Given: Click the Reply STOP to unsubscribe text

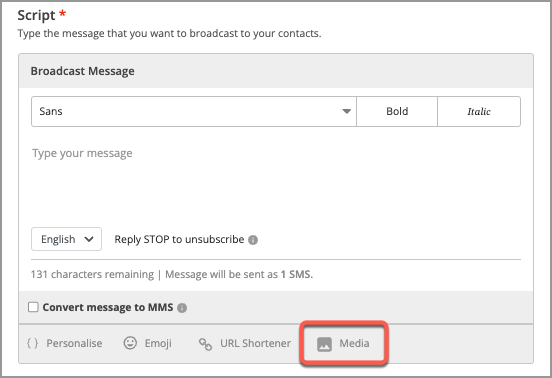Looking at the screenshot, I should [x=179, y=239].
